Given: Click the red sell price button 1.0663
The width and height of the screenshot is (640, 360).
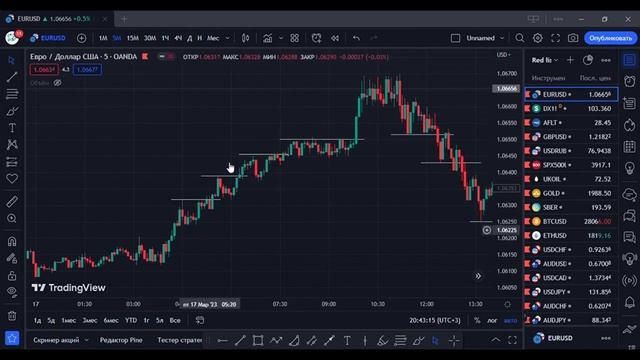Looking at the screenshot, I should pos(44,70).
